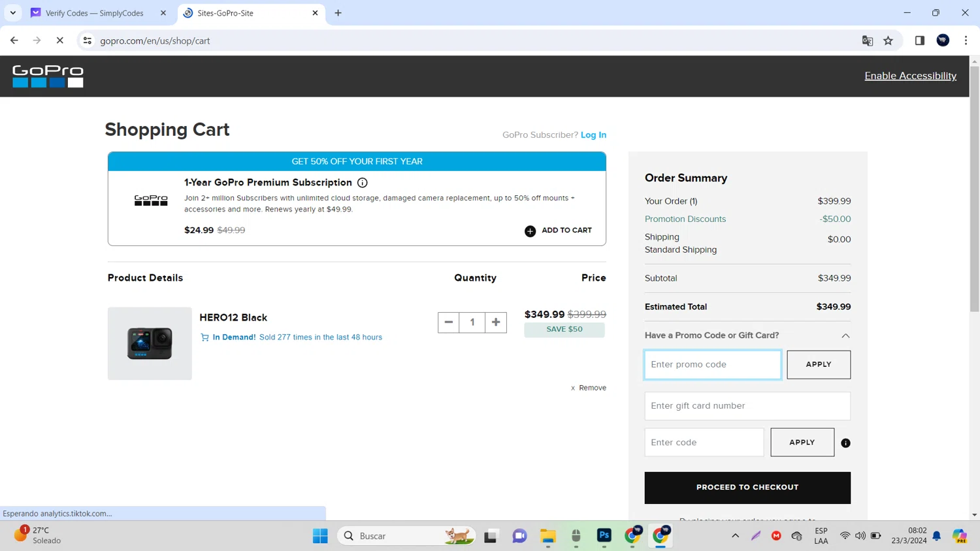Image resolution: width=980 pixels, height=551 pixels.
Task: Open the HERO12 Black product name
Action: [x=233, y=317]
